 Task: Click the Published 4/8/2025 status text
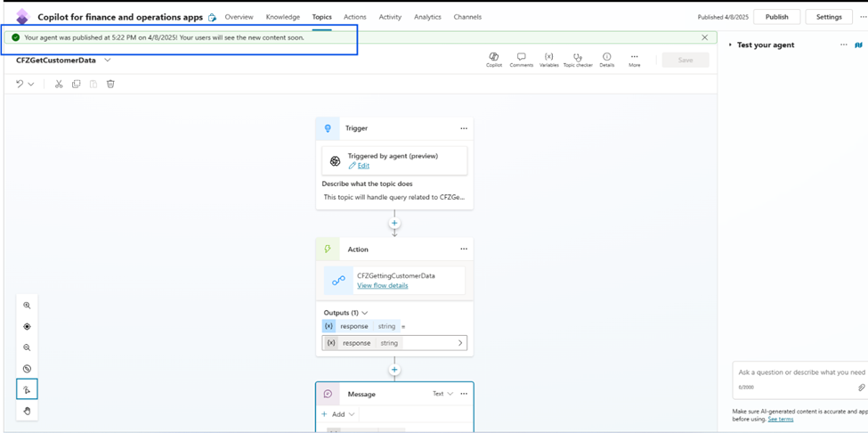pyautogui.click(x=723, y=17)
